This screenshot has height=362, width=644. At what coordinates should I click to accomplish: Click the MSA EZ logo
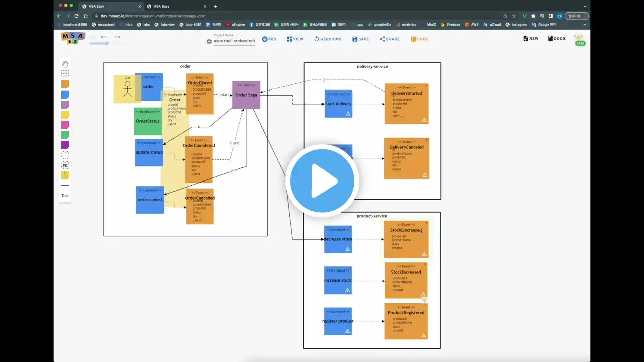(x=73, y=38)
